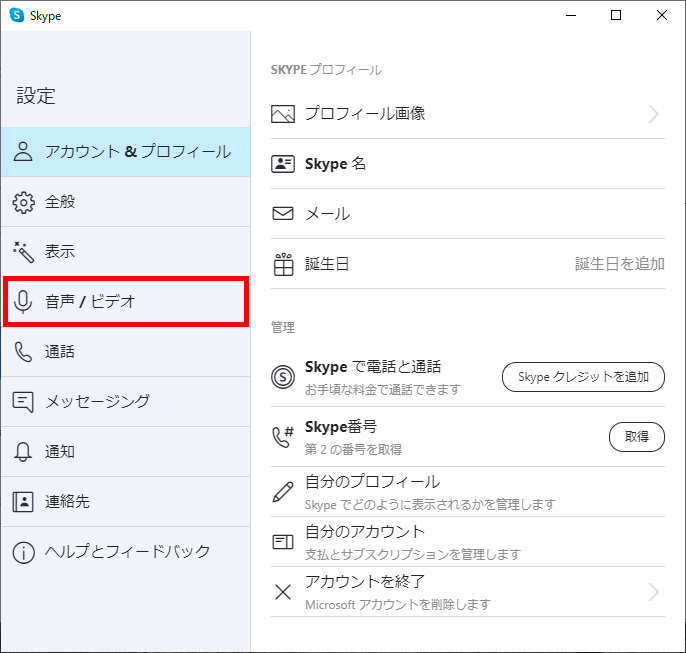The image size is (686, 653).
Task: Open the アカウント & プロフィール settings tab
Action: (x=126, y=152)
